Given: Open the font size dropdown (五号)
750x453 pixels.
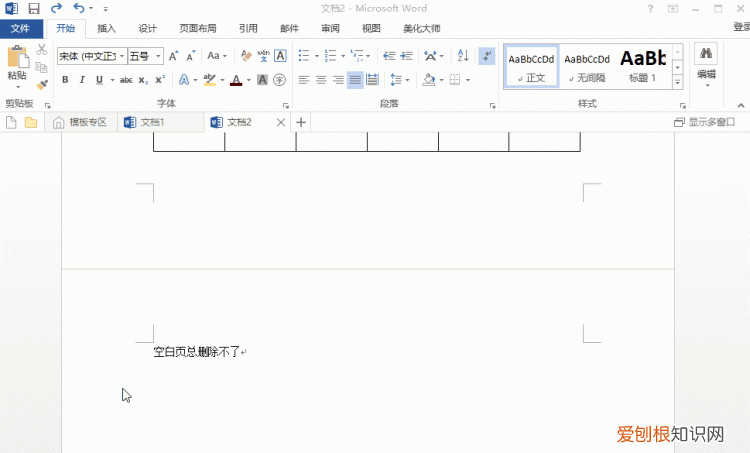Looking at the screenshot, I should point(158,56).
